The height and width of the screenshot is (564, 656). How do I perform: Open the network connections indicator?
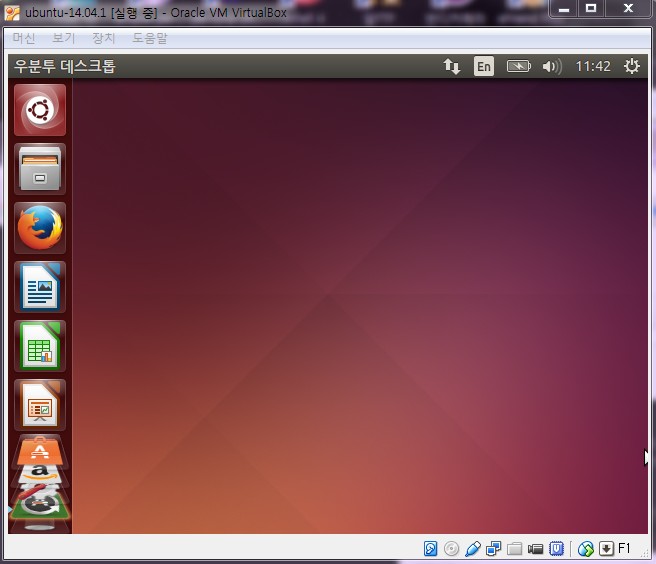(452, 67)
